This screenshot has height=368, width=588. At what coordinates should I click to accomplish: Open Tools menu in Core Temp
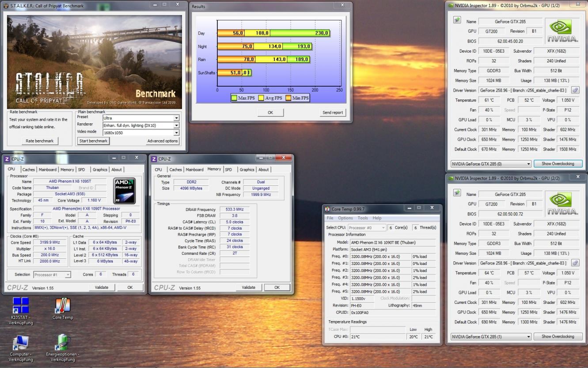coord(363,218)
